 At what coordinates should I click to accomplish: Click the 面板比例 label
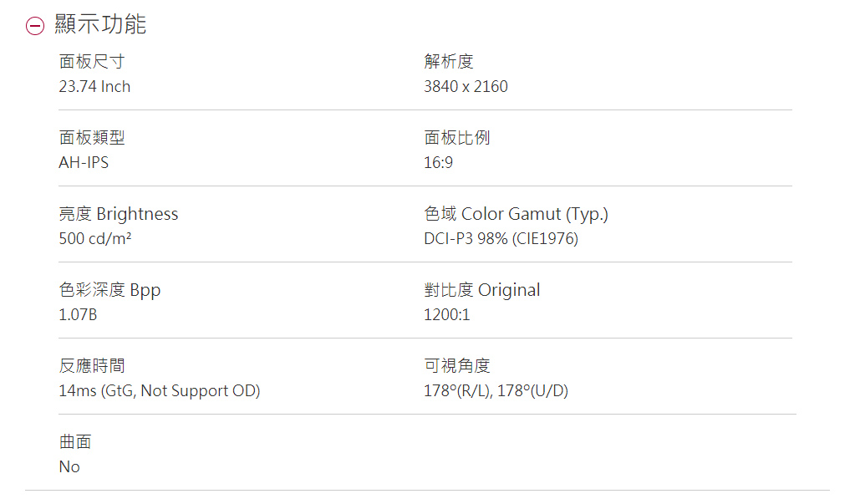pyautogui.click(x=457, y=138)
